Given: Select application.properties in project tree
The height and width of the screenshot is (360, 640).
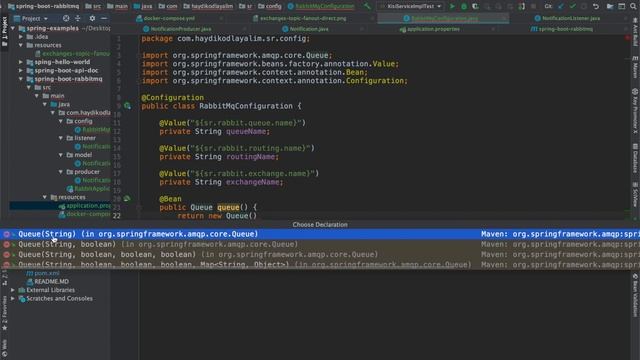Looking at the screenshot, I should tap(85, 206).
